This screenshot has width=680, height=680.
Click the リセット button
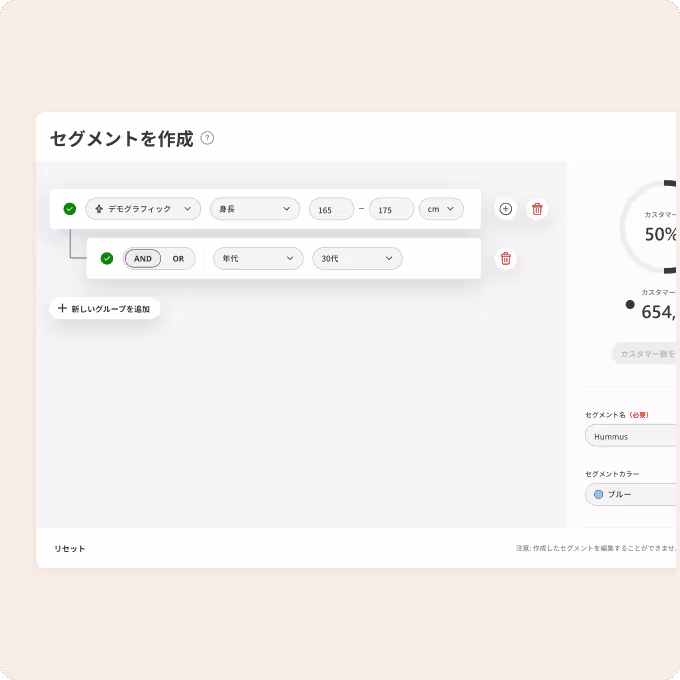[x=69, y=549]
